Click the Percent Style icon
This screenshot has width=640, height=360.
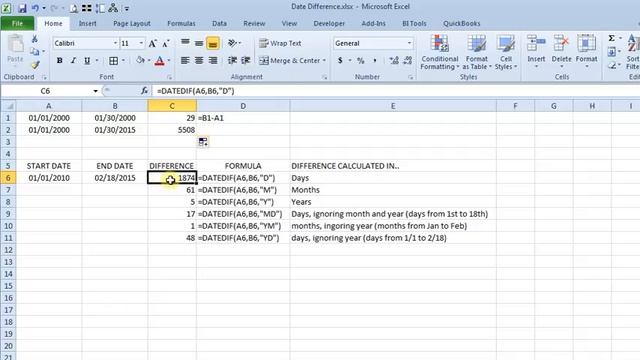(x=361, y=60)
